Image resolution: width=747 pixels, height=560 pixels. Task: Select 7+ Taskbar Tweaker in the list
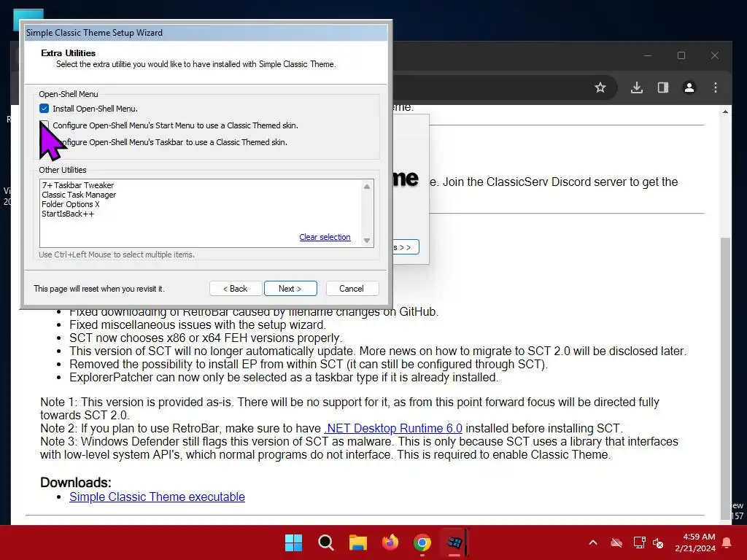(x=78, y=185)
